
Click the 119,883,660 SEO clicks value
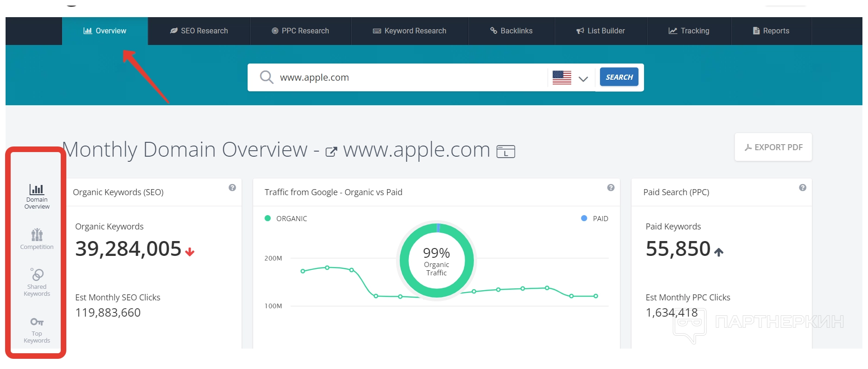tap(108, 313)
